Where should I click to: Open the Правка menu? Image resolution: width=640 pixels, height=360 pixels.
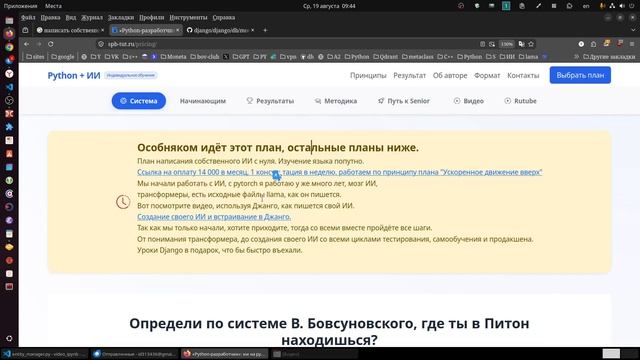50,18
